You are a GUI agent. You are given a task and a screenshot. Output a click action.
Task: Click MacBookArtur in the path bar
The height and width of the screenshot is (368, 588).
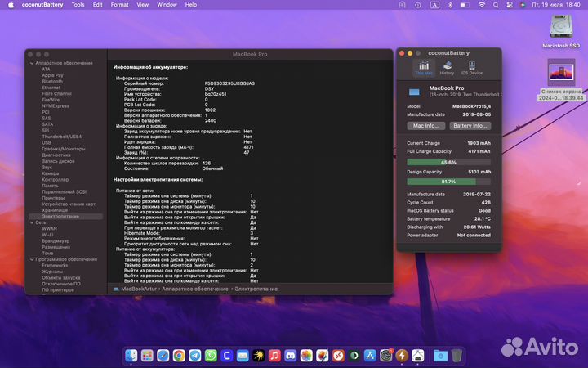[x=139, y=289]
